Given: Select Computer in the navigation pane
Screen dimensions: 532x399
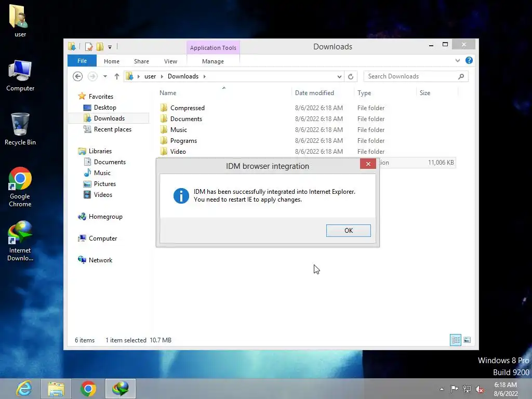Looking at the screenshot, I should pos(103,238).
